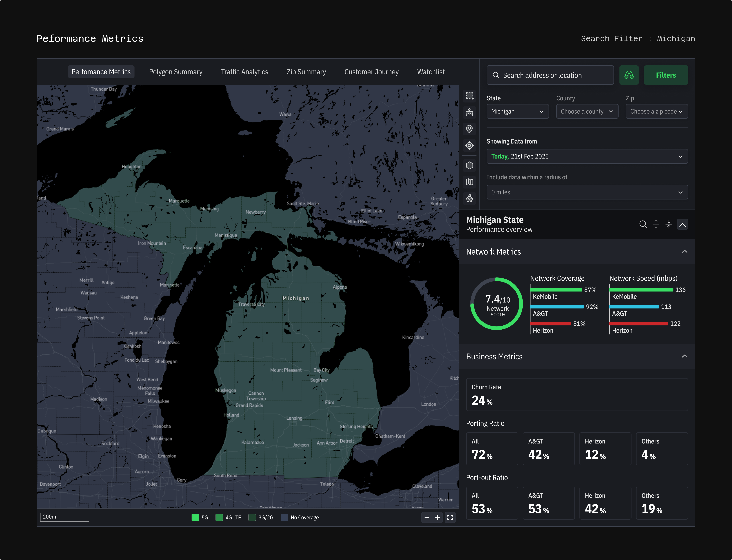
Task: Click the location pin map tool
Action: [470, 129]
